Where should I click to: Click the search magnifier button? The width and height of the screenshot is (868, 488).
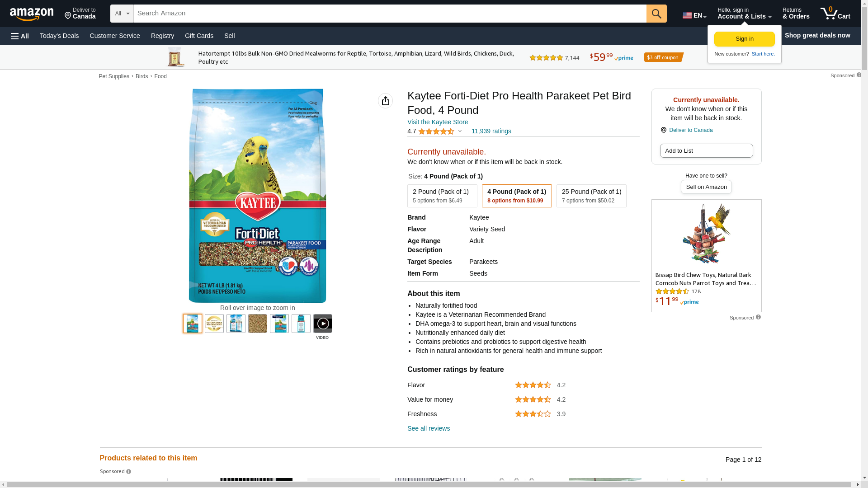[x=656, y=14]
